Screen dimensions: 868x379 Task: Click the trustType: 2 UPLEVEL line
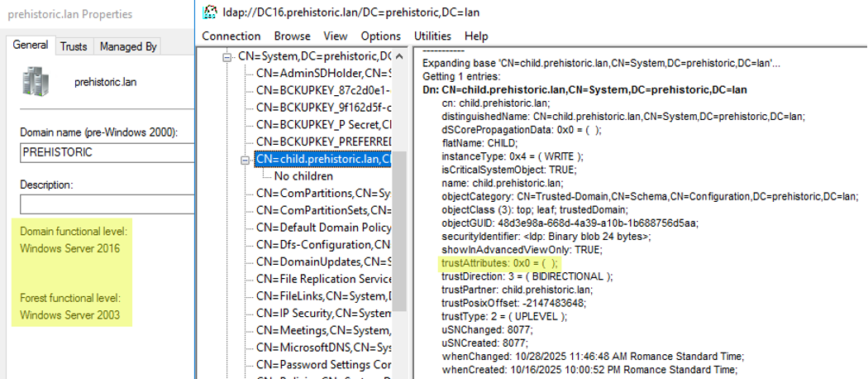tap(504, 316)
